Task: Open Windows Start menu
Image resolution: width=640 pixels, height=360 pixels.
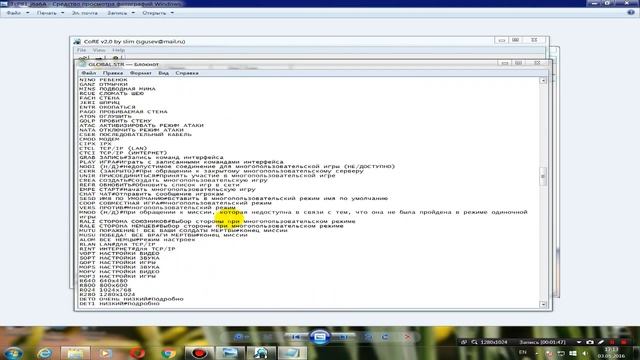Action: [13, 353]
